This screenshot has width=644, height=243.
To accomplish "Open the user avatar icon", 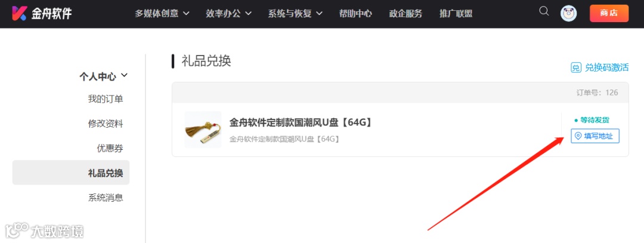I will [568, 14].
